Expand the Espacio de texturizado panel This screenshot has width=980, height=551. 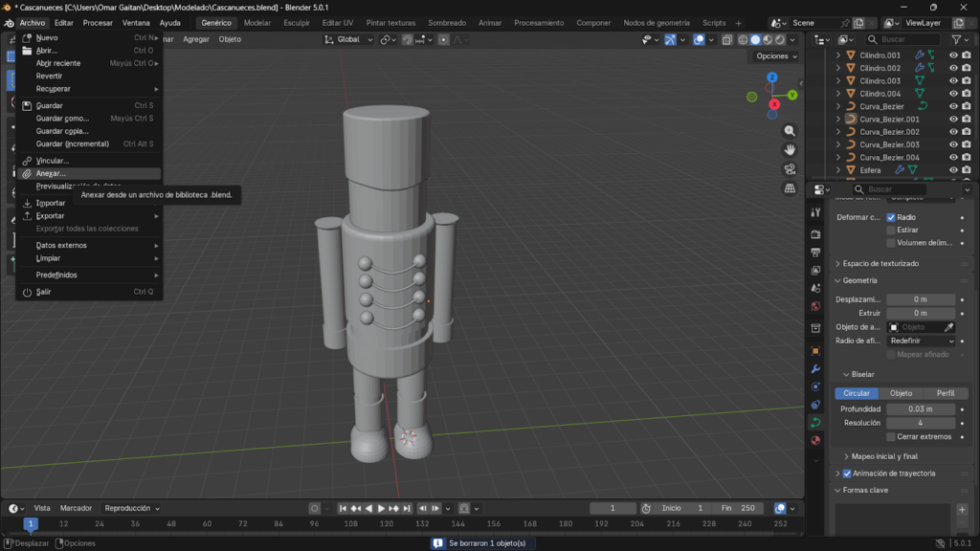tap(880, 263)
